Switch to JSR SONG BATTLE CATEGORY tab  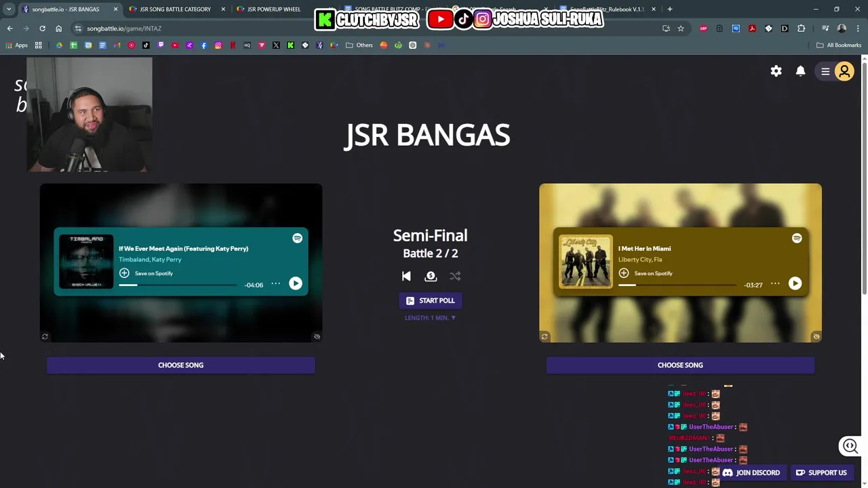tap(175, 9)
